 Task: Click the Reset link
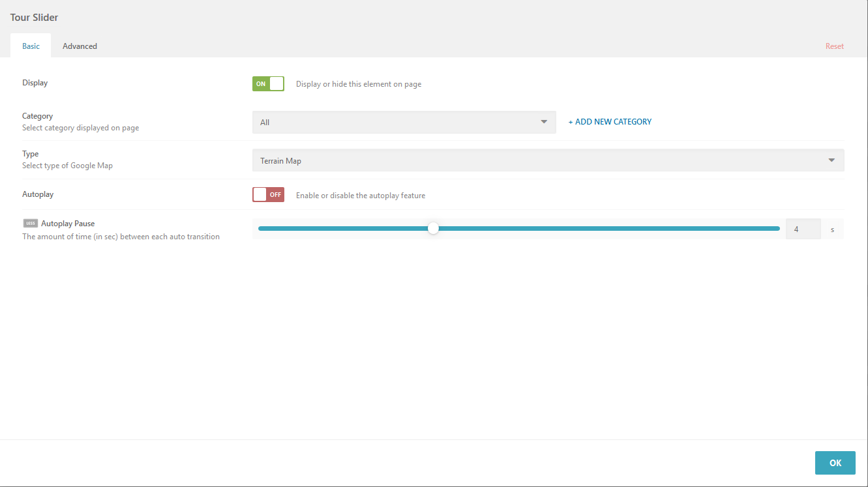[834, 46]
